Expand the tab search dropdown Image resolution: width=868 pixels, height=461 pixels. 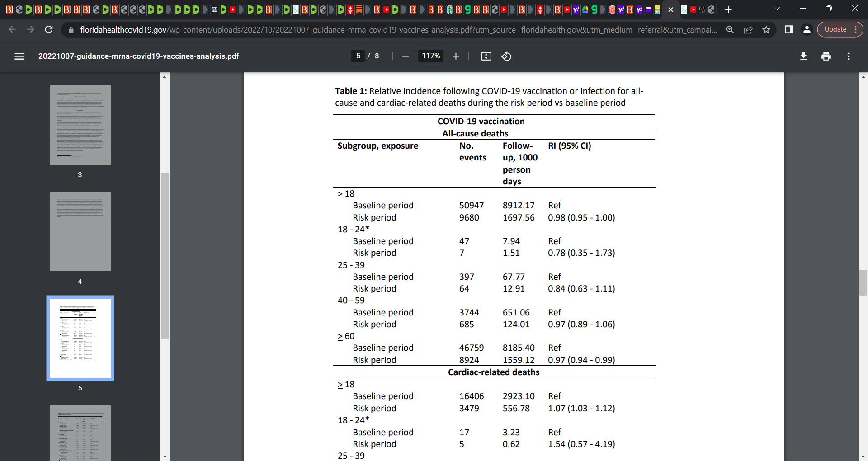pyautogui.click(x=777, y=9)
